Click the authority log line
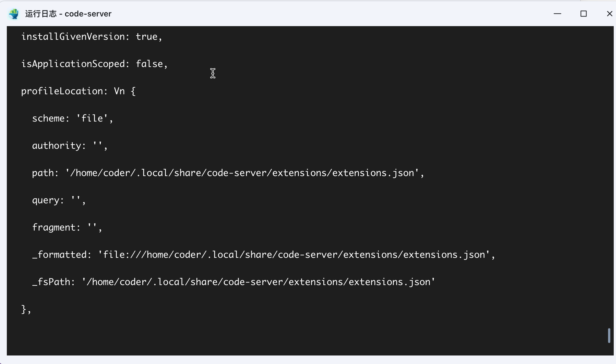The height and width of the screenshot is (364, 616). coord(70,146)
